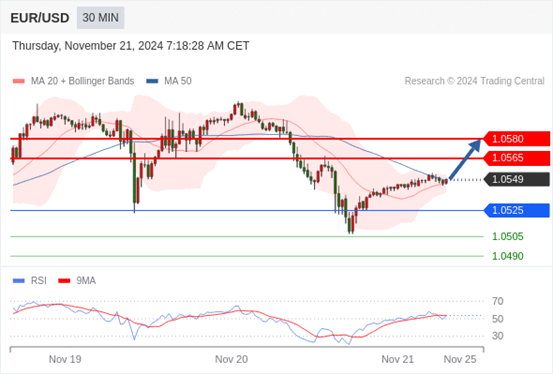Click the RSI 30 axis label
The image size is (553, 375).
click(x=498, y=336)
